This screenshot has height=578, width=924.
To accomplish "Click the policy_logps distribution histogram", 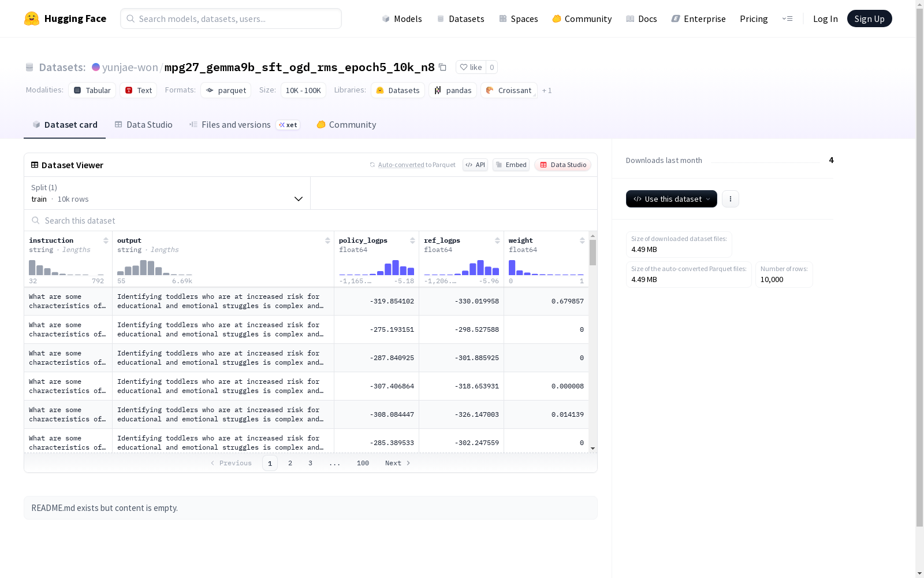I will (x=377, y=268).
